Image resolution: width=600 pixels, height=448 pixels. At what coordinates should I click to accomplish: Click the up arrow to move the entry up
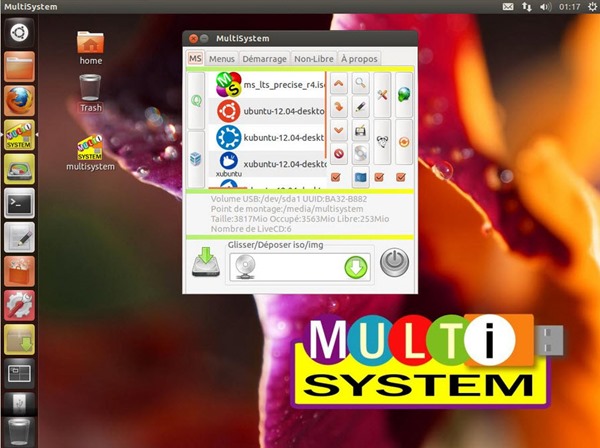(339, 83)
